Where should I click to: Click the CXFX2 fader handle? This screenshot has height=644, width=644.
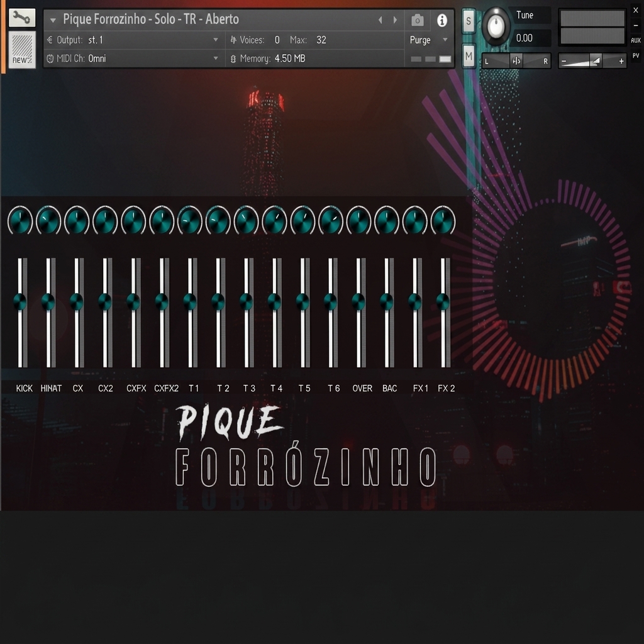[x=162, y=302]
